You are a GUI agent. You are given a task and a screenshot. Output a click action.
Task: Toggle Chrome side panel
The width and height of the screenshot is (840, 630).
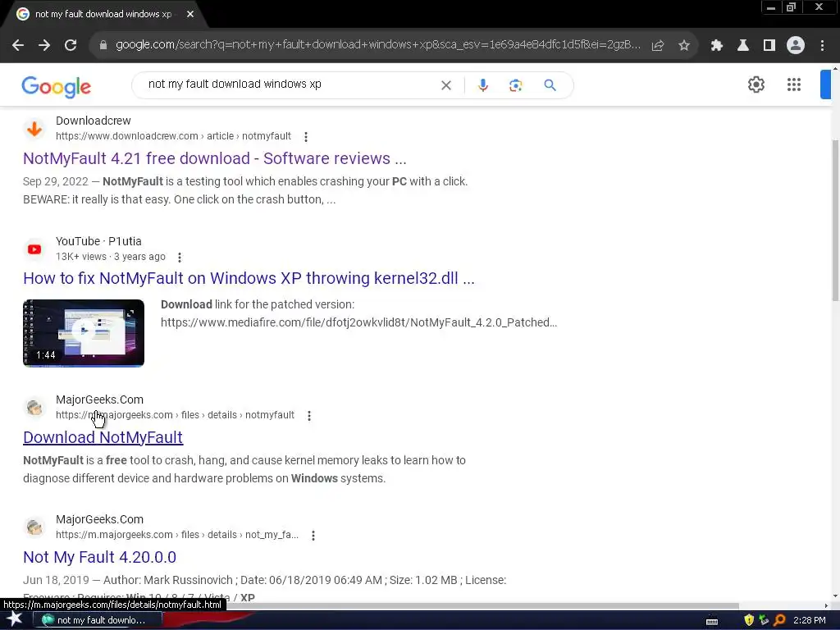[x=769, y=46]
